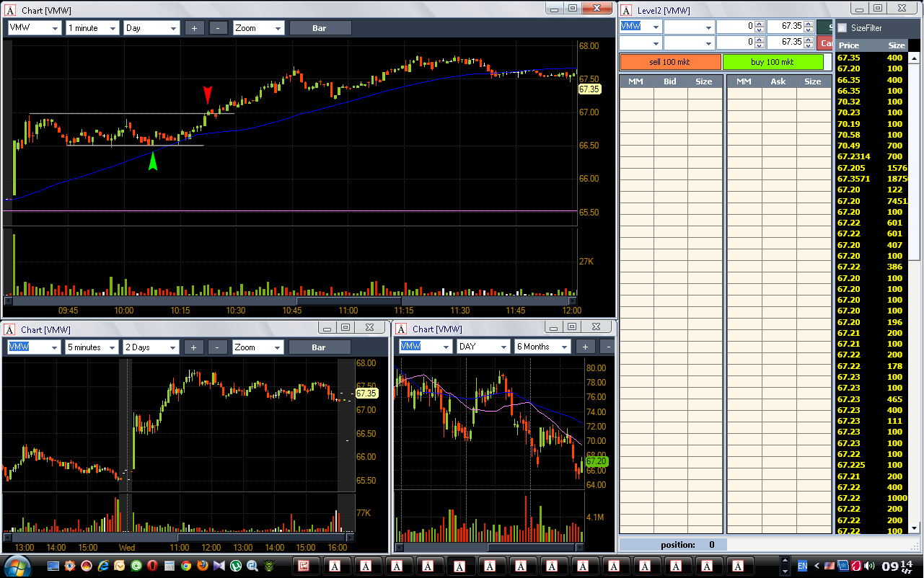Click the Ask column header
Viewport: 924px width, 578px height.
pyautogui.click(x=778, y=81)
